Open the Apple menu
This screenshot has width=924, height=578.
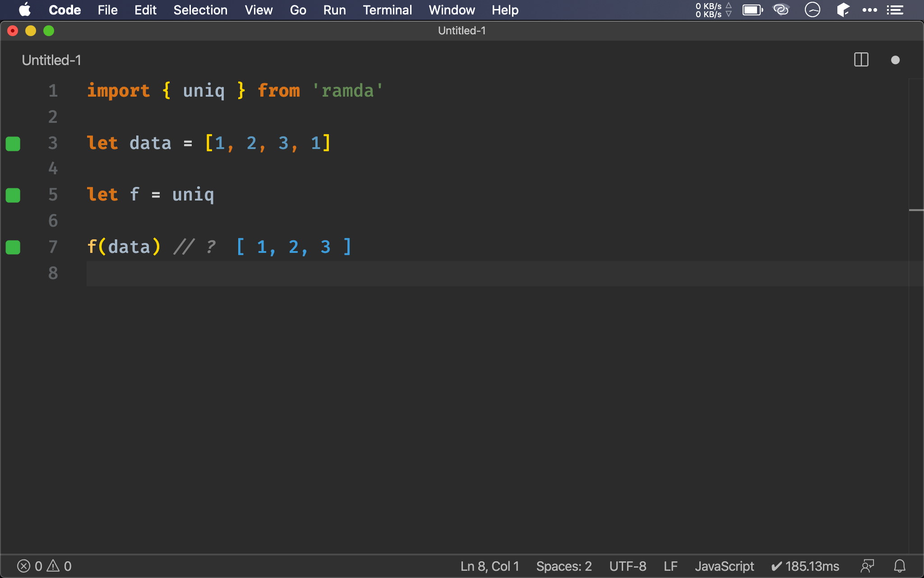pyautogui.click(x=25, y=10)
